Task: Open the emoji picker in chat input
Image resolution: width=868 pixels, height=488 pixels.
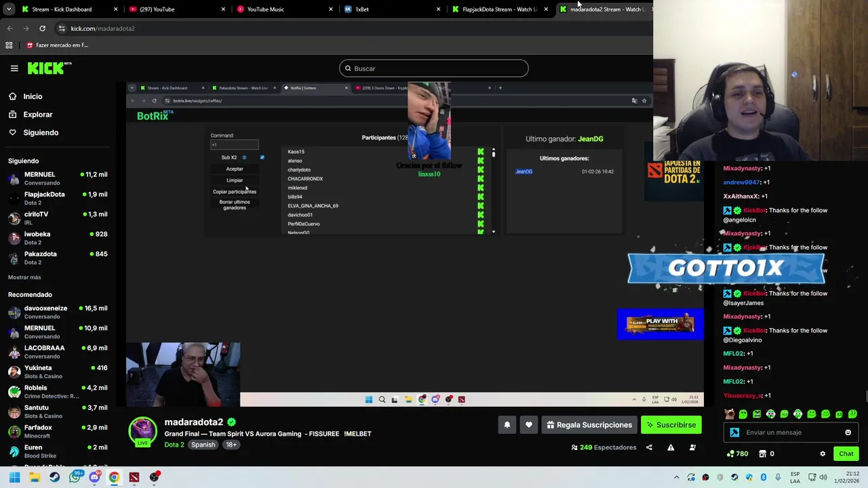Action: click(x=848, y=432)
